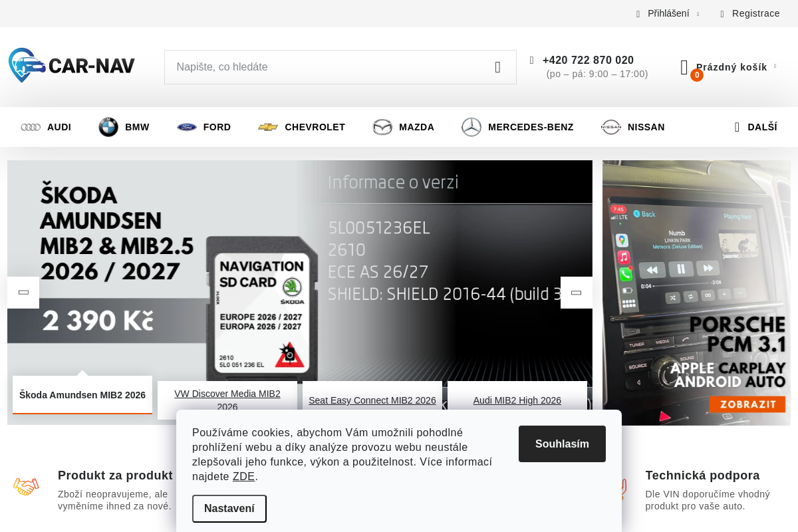
Task: Click the Ford oval logo icon
Action: coord(187,127)
